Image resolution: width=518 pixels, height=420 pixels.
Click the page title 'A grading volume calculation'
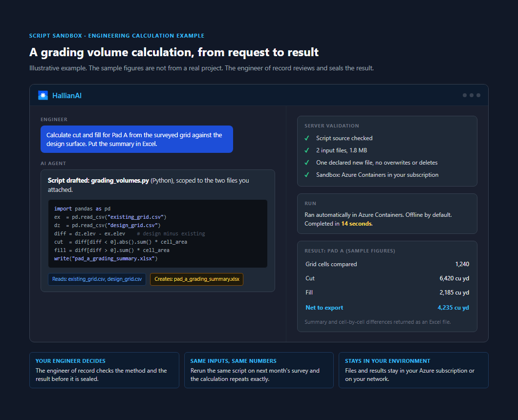pyautogui.click(x=174, y=52)
